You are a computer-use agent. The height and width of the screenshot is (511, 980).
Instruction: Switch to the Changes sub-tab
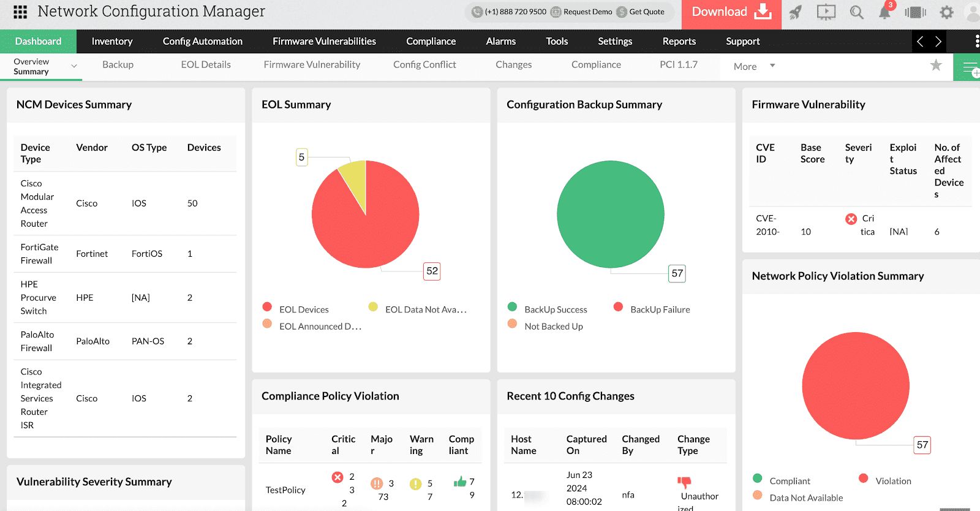pos(513,64)
